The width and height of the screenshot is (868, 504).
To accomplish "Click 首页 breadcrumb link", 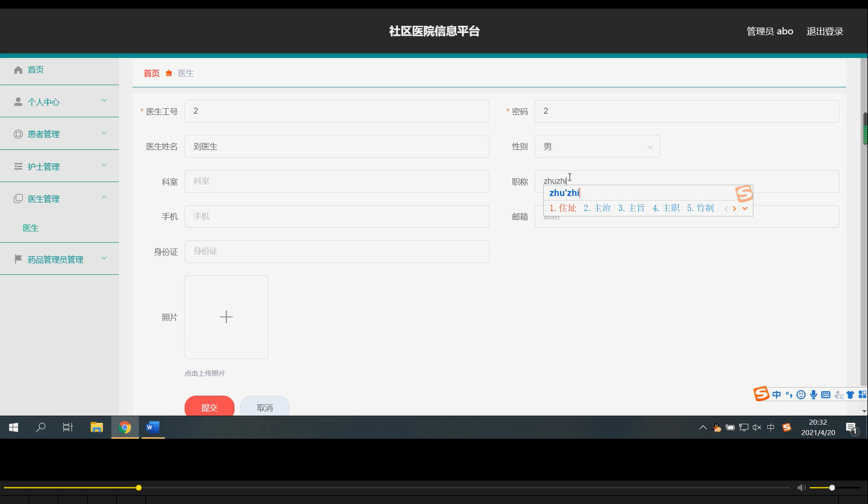I will (152, 73).
